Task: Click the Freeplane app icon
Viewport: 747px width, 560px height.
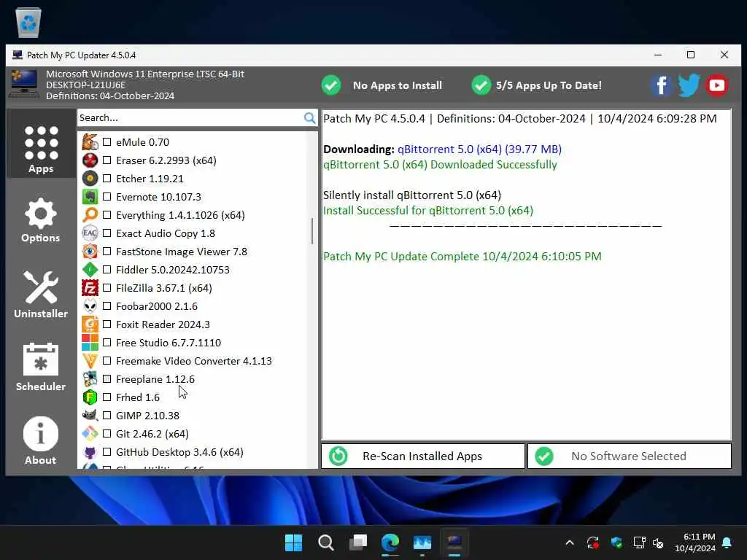Action: tap(90, 378)
